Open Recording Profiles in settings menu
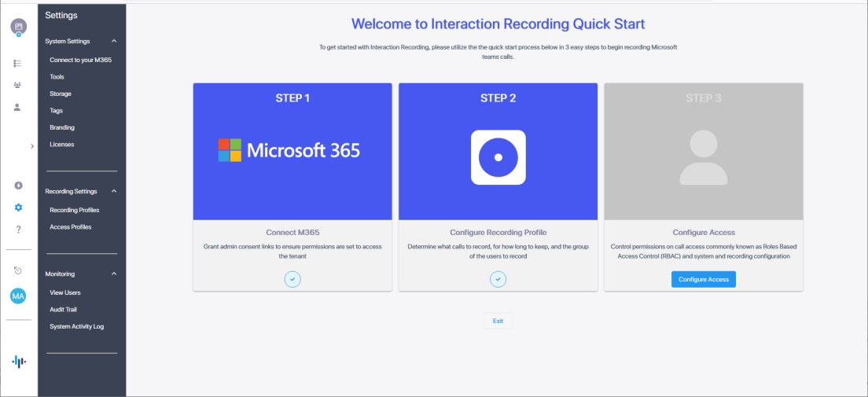Screen dimensions: 868x397 (x=74, y=210)
